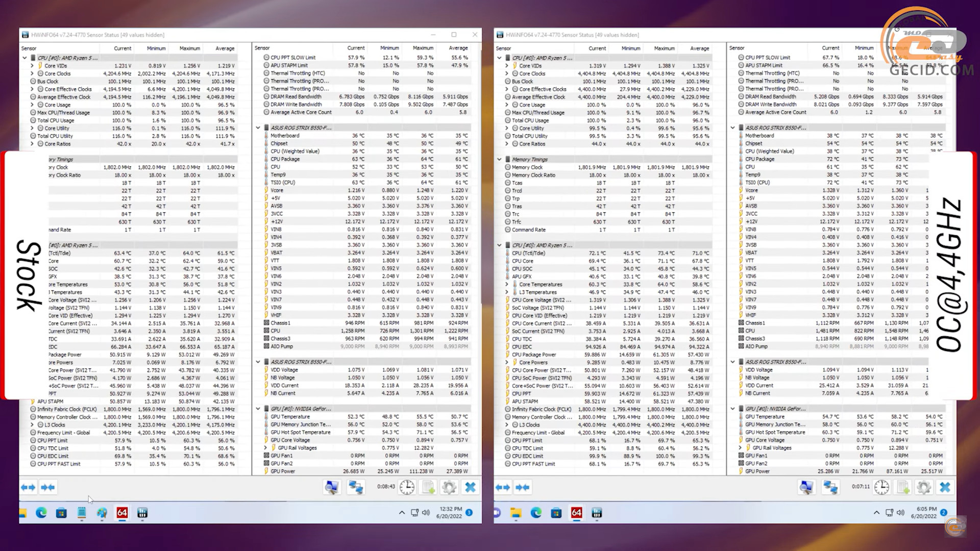Expand L3 Temperatures in OC window
Viewport: 980px width, 551px height.
tap(507, 292)
